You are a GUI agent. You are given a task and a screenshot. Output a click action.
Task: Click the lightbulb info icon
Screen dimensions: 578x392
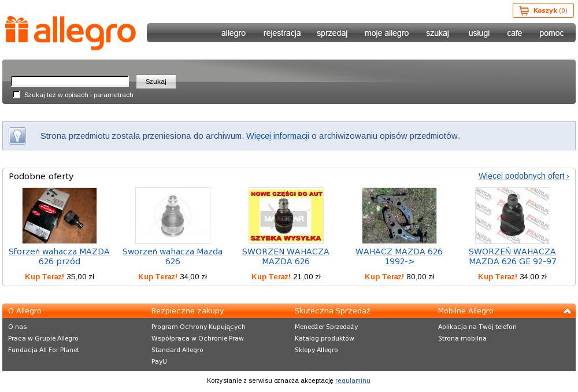(x=17, y=136)
